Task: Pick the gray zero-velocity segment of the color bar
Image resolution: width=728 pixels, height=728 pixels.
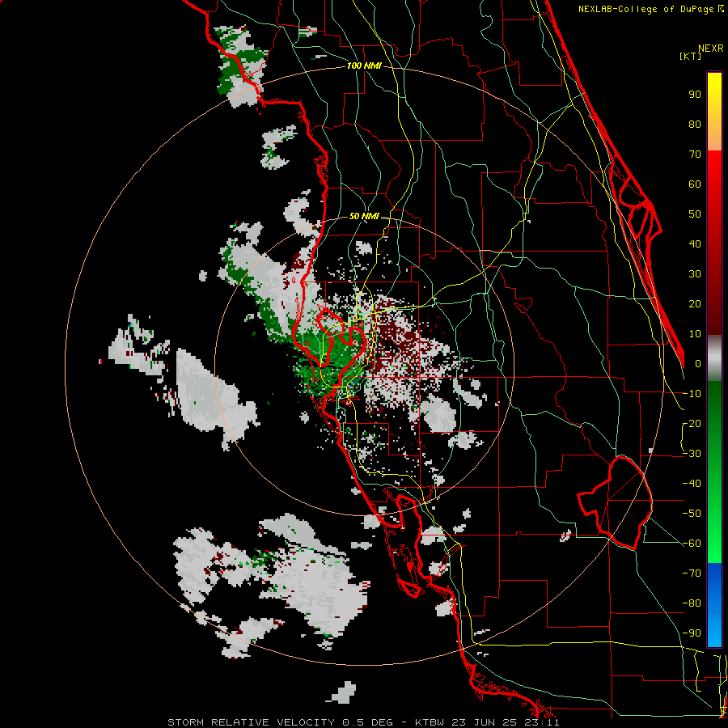Action: 714,358
